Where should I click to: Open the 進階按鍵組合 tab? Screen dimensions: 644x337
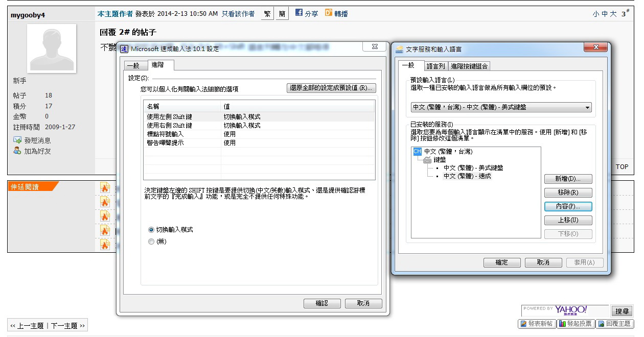point(469,66)
